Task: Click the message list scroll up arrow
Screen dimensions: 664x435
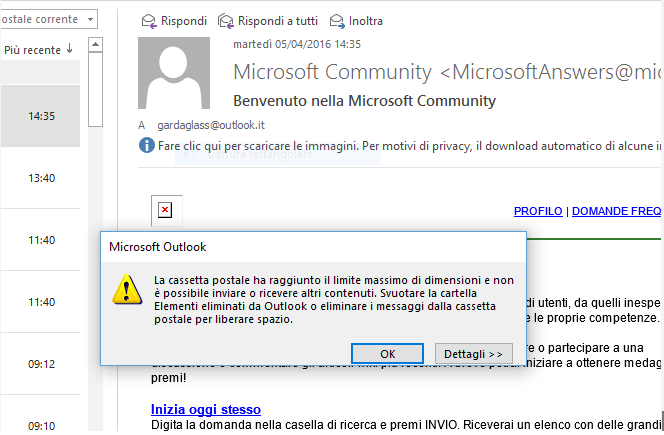Action: click(96, 44)
